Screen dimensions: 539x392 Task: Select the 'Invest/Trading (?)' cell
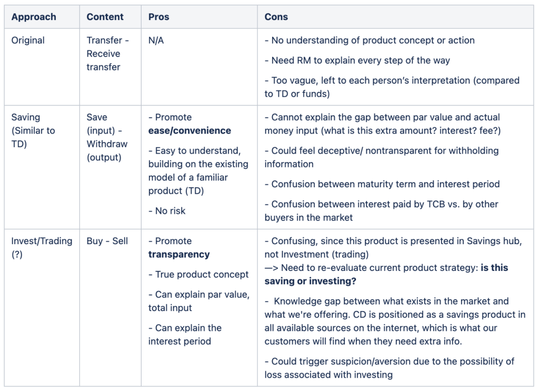tap(42, 247)
